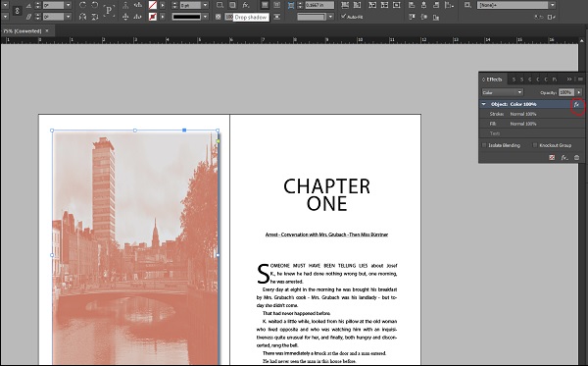
Task: Open dropdown next to the corner size field
Action: pos(330,17)
